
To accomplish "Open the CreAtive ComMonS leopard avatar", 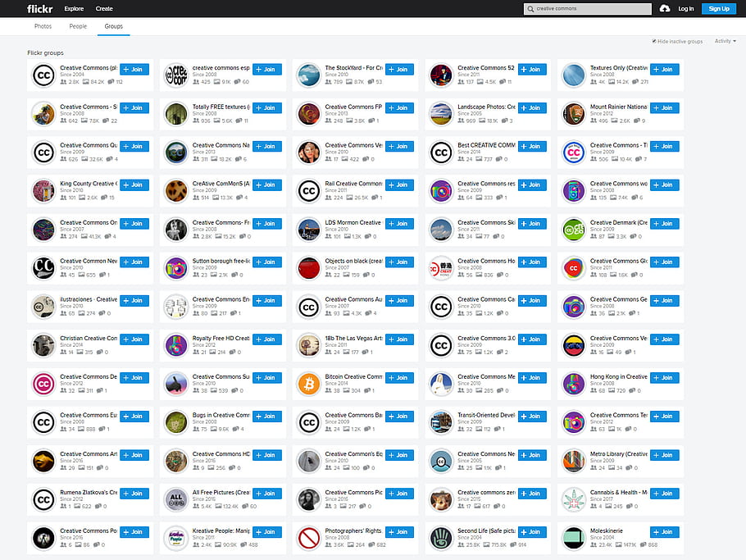I will (x=176, y=191).
